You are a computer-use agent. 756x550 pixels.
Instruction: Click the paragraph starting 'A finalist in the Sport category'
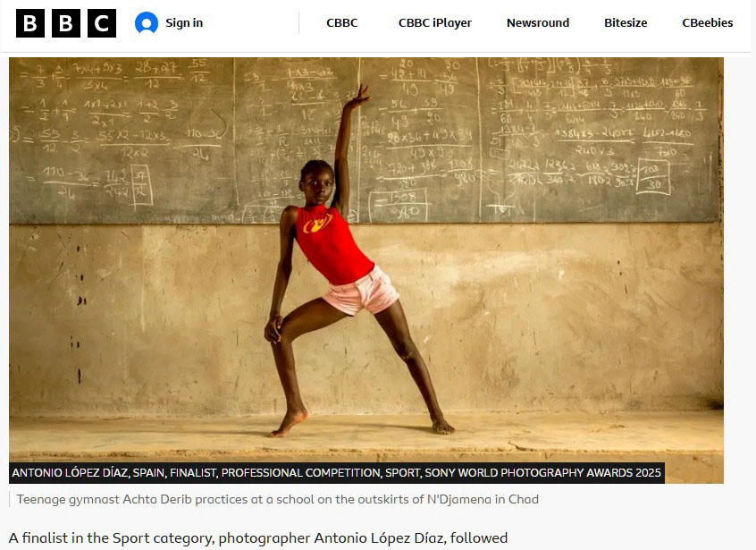pyautogui.click(x=258, y=538)
